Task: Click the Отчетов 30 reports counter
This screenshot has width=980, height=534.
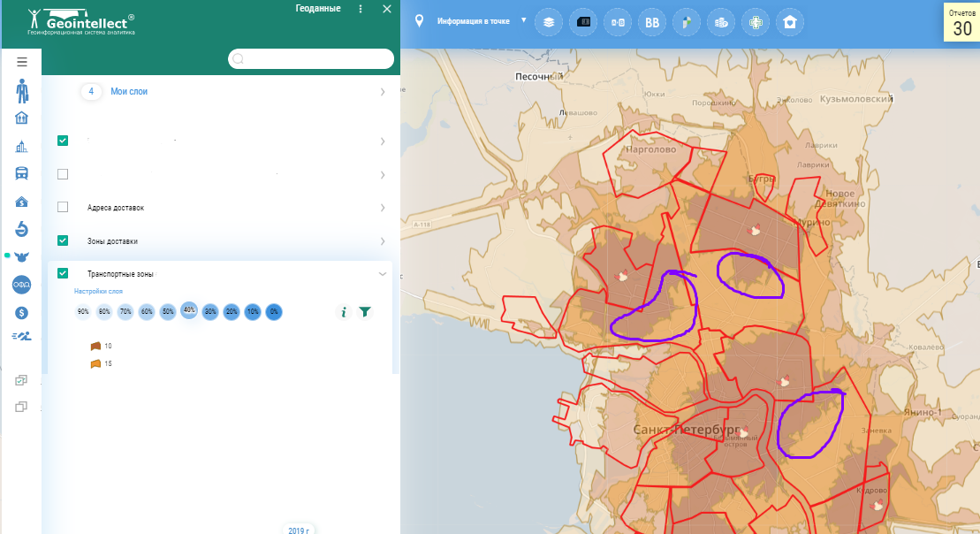Action: 961,22
